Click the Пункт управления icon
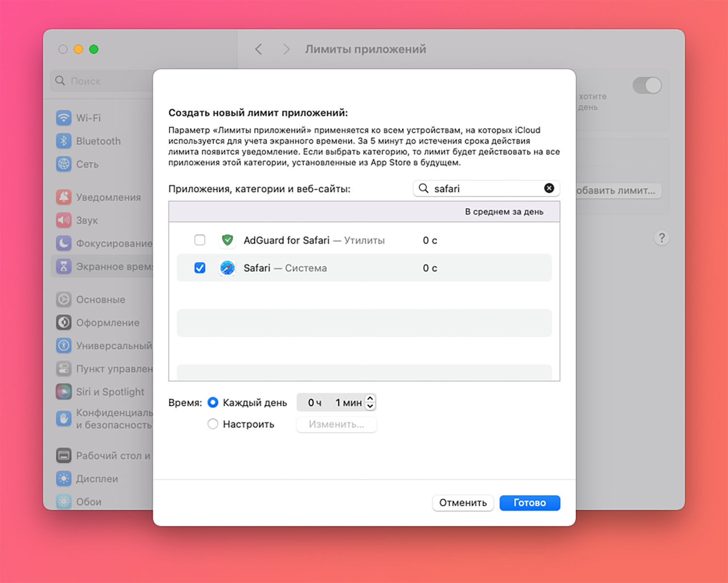This screenshot has height=583, width=728. [64, 368]
